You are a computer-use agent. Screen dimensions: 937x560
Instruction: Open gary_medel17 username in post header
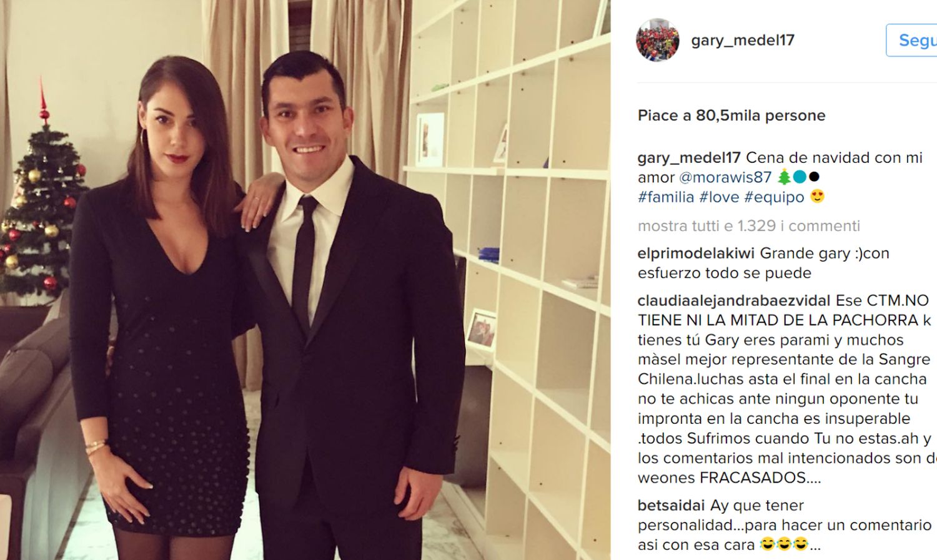click(x=743, y=40)
